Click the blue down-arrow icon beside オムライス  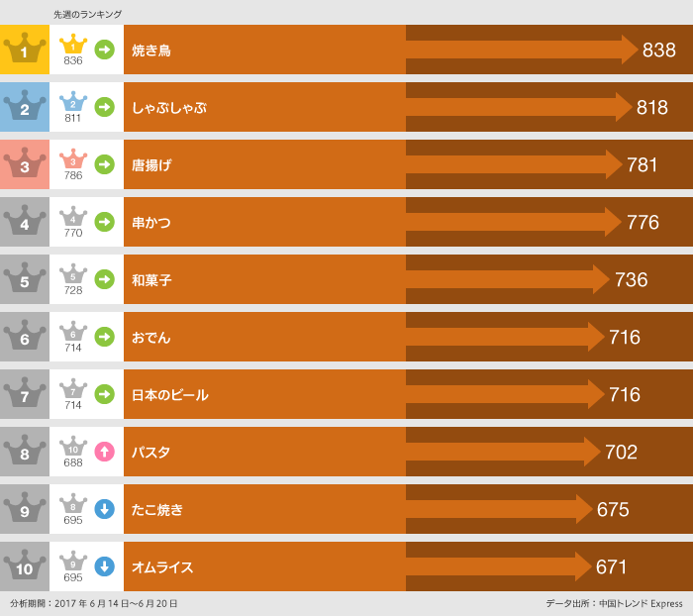[104, 566]
